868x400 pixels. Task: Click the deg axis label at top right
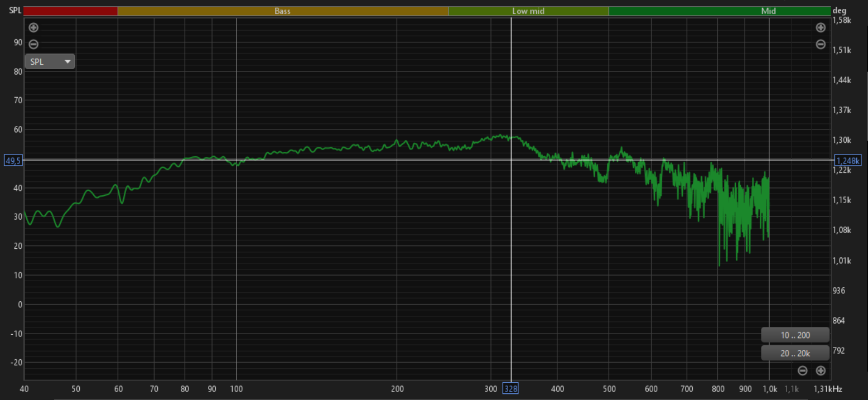pos(838,10)
